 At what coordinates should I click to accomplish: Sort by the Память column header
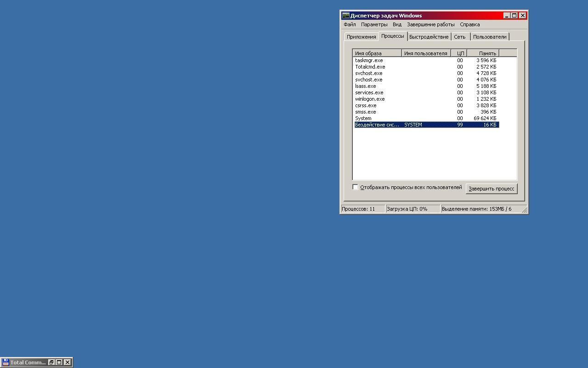(483, 53)
